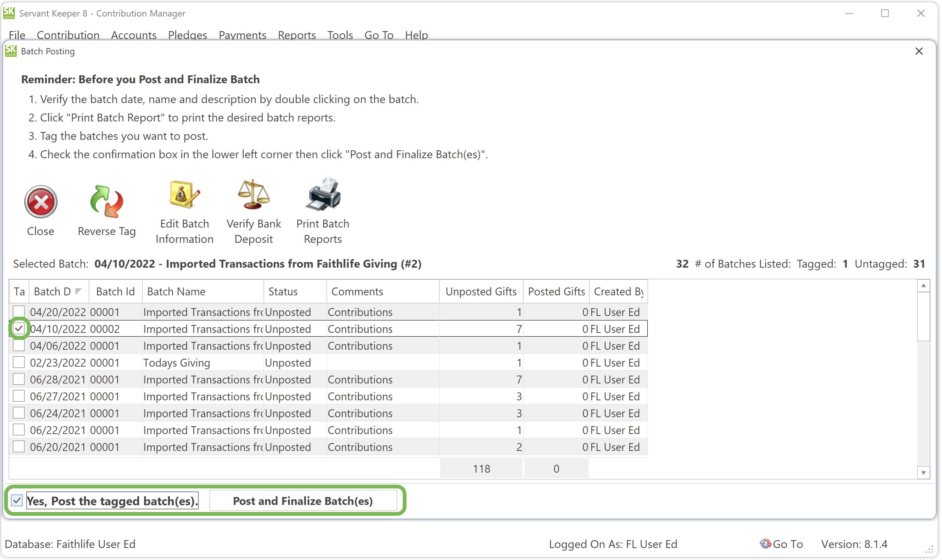Tag the 04/20/2022 batch checkbox
The image size is (942, 560).
click(18, 312)
